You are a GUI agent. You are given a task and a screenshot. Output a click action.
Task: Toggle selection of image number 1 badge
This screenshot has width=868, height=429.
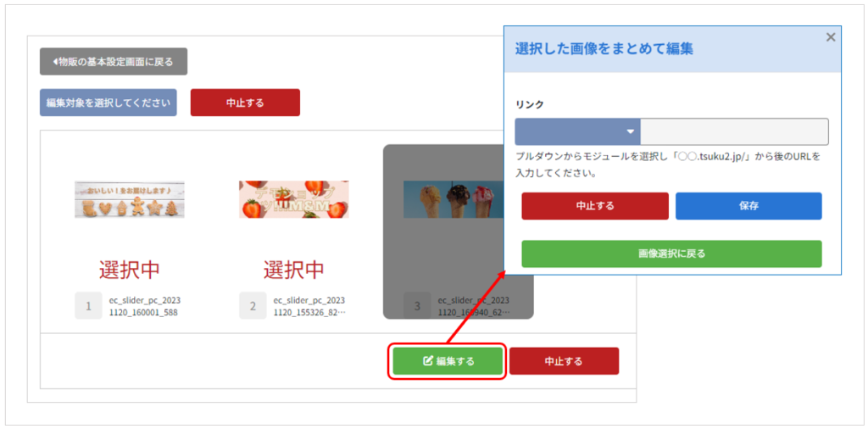[x=88, y=305]
